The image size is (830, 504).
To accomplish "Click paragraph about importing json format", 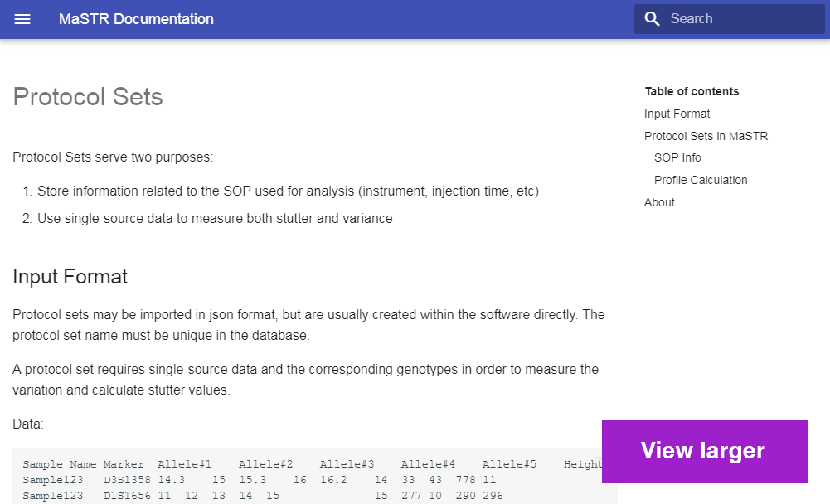I will [x=308, y=325].
